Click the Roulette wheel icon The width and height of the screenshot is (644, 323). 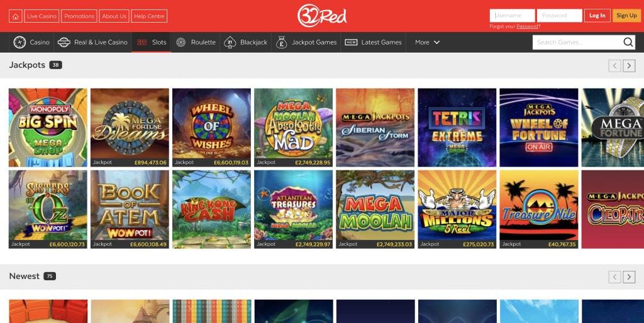tap(180, 42)
